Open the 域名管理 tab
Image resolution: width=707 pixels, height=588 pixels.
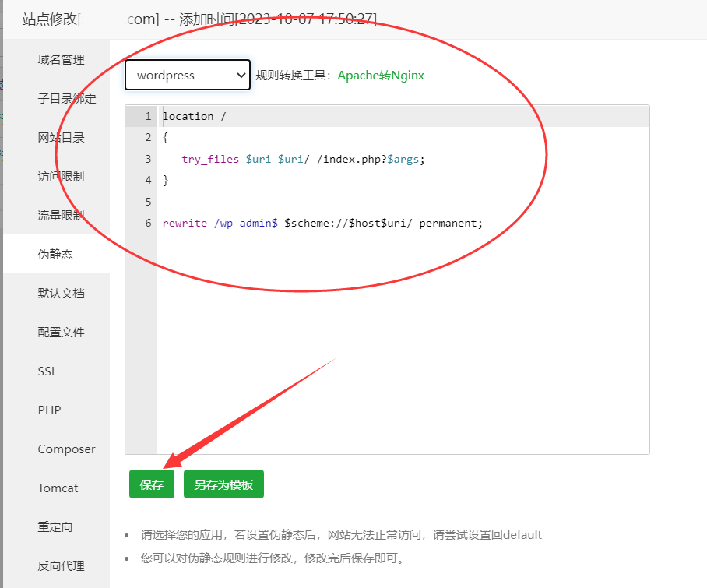(x=61, y=60)
